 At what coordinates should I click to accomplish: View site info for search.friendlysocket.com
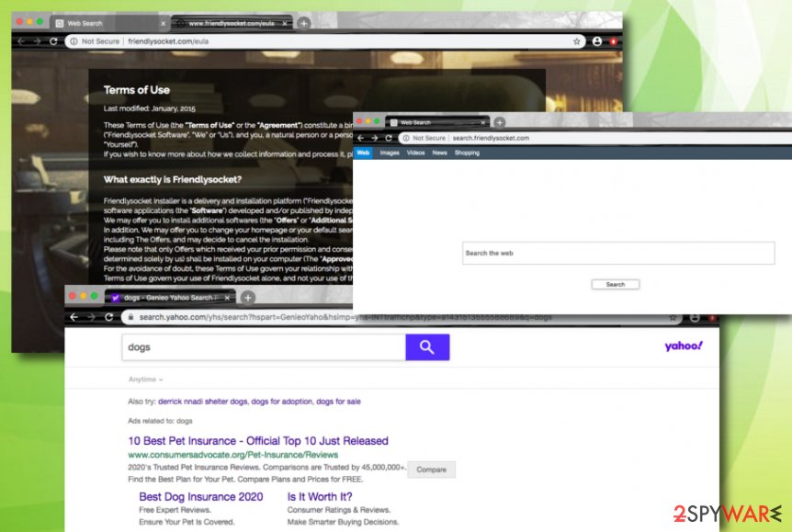pyautogui.click(x=405, y=138)
